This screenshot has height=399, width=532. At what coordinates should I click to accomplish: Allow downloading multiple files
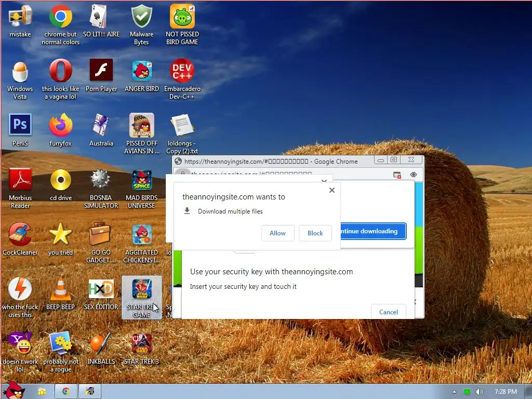(277, 233)
